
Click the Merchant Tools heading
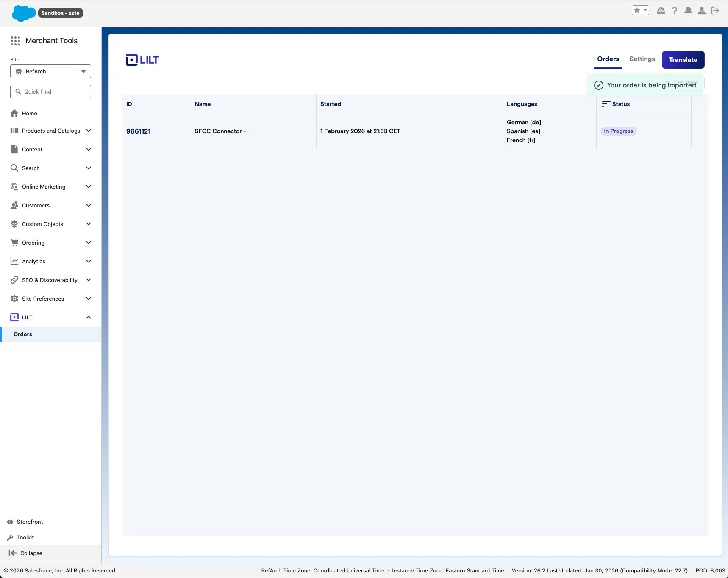(x=51, y=41)
